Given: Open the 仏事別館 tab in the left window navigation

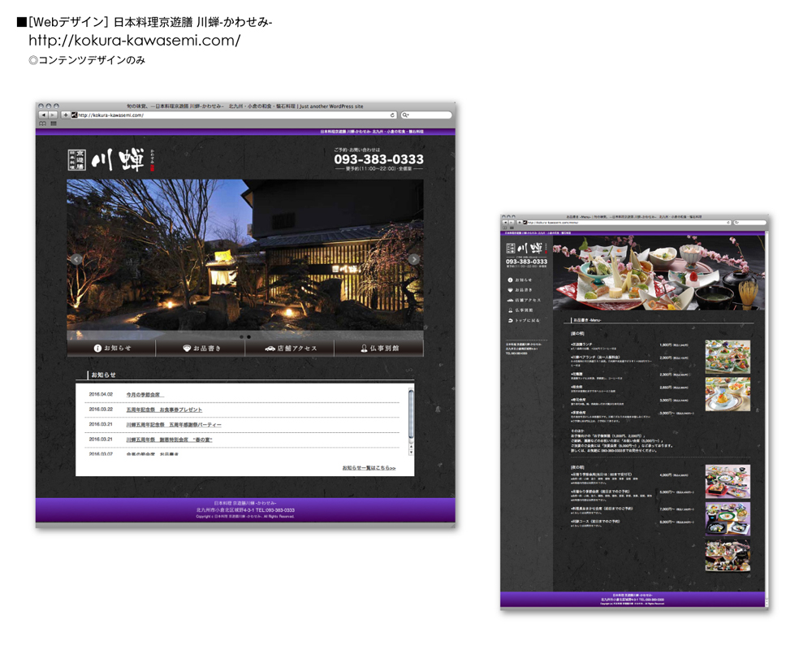Looking at the screenshot, I should [379, 349].
